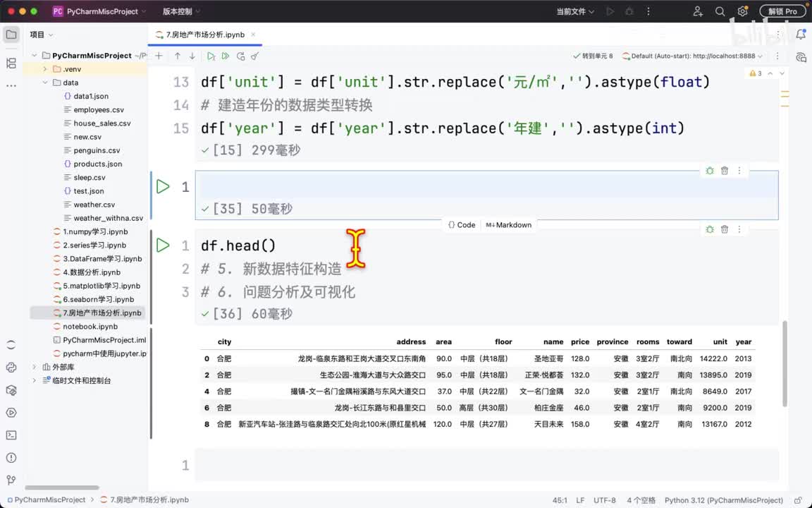812x508 pixels.
Task: Restart the Jupyter kernel icon
Action: pos(240,56)
